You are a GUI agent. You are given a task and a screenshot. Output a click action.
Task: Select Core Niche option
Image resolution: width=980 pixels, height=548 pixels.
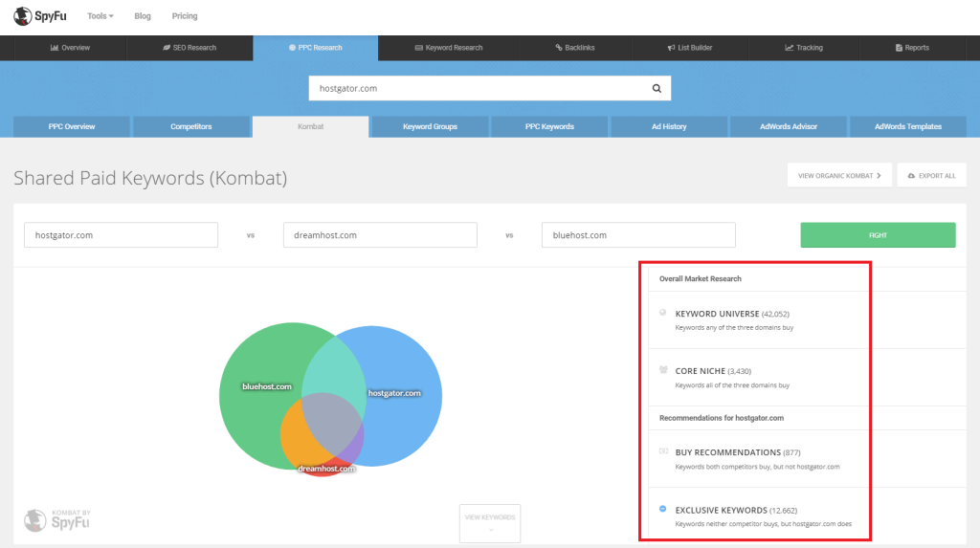[x=713, y=371]
